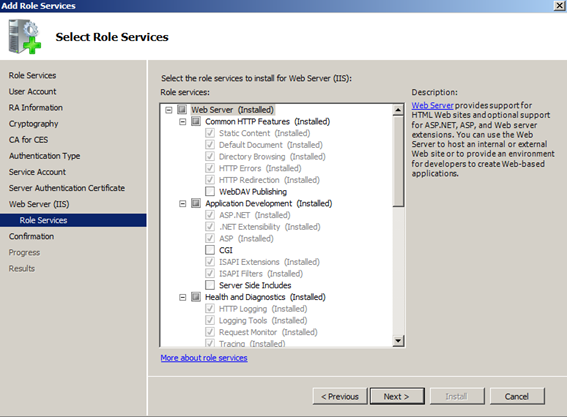Image resolution: width=567 pixels, height=417 pixels.
Task: Tick the Server Side Includes checkbox
Action: pyautogui.click(x=210, y=285)
